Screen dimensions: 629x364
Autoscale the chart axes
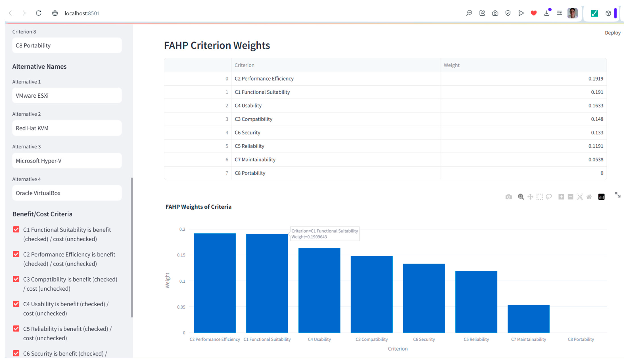point(580,197)
